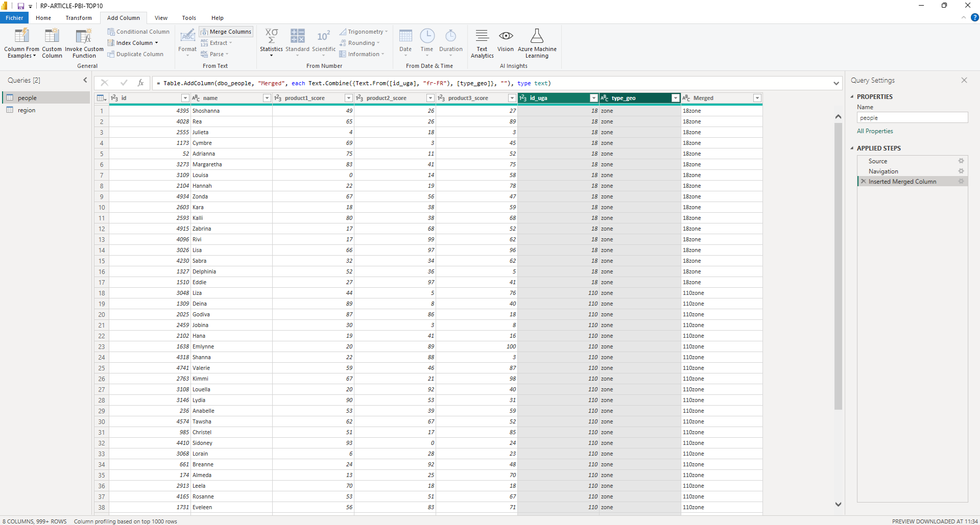Viewport: 980px width, 525px height.
Task: Switch to the Home tab
Action: point(43,18)
